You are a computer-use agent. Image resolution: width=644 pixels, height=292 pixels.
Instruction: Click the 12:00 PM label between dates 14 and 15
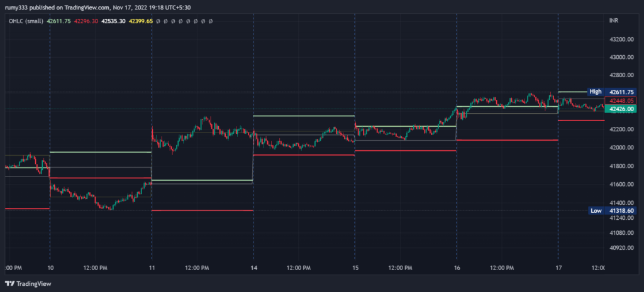tap(298, 268)
